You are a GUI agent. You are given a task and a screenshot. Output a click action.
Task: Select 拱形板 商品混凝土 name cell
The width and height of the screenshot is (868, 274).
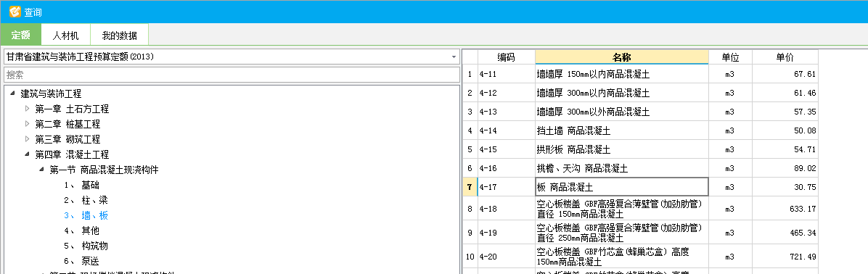coord(622,149)
